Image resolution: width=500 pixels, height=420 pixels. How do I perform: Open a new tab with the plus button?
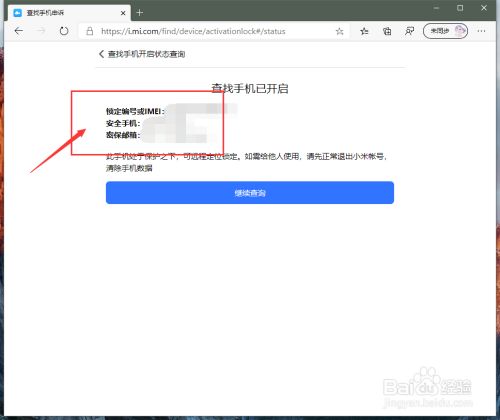(140, 13)
